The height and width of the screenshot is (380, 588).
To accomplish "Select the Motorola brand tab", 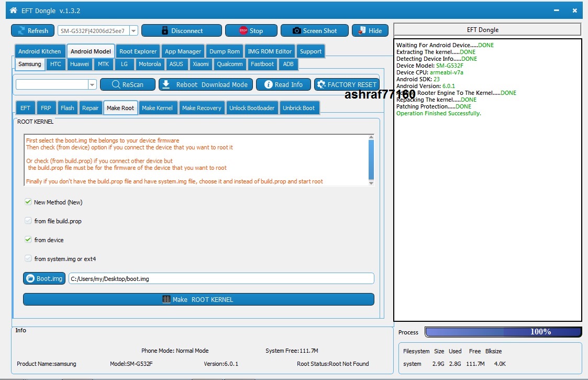I will click(x=150, y=64).
